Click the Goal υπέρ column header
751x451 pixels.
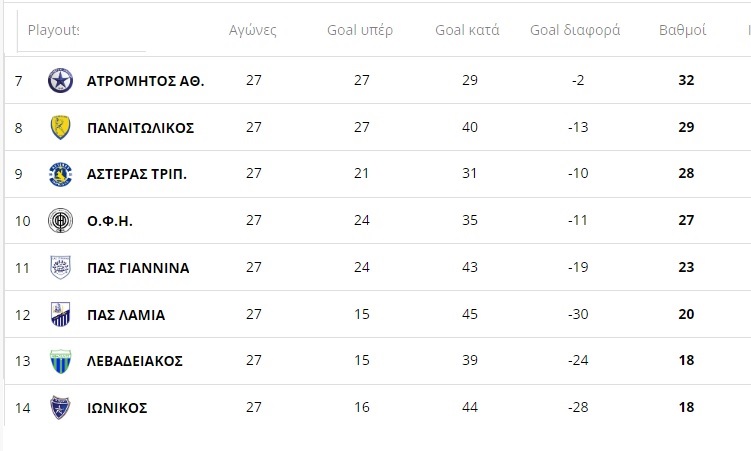pyautogui.click(x=360, y=31)
